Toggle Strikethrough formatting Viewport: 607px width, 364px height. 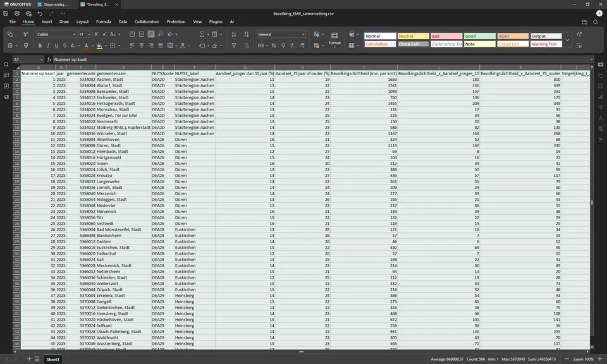pos(64,45)
